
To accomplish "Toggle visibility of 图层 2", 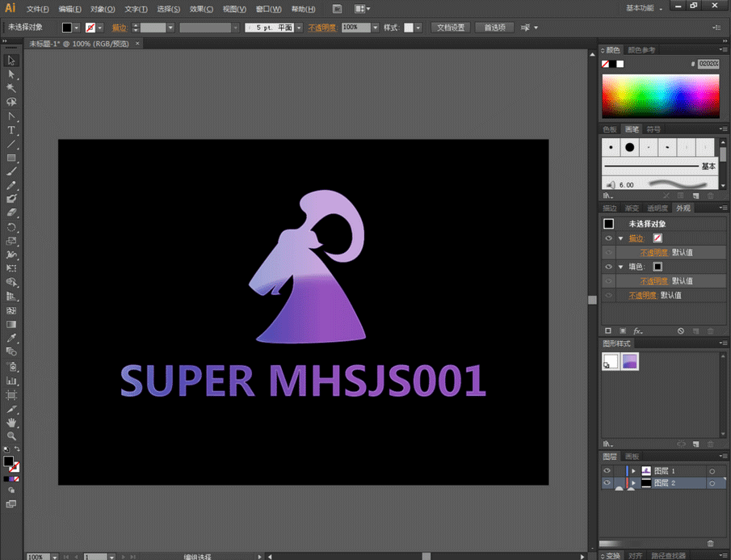I will pos(607,483).
